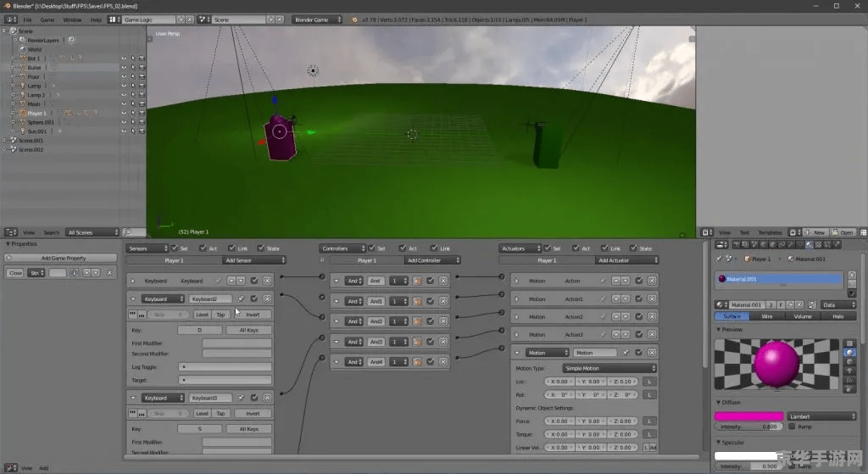Click the Key field showing D
The image size is (868, 474).
point(200,330)
